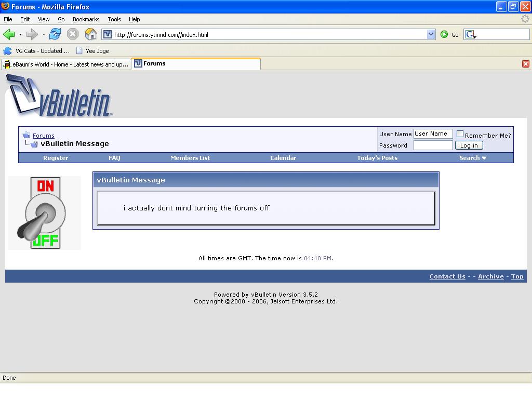Go to the Home page icon

(90, 34)
